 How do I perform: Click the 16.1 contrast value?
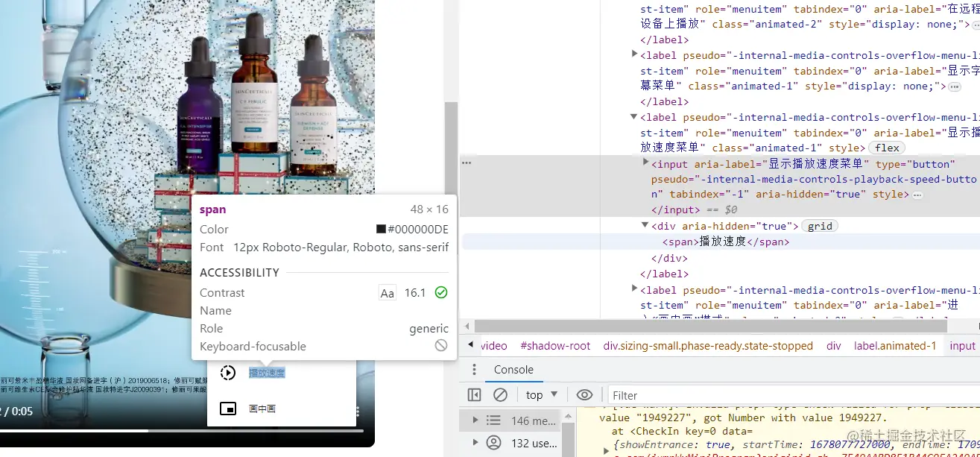pyautogui.click(x=414, y=293)
